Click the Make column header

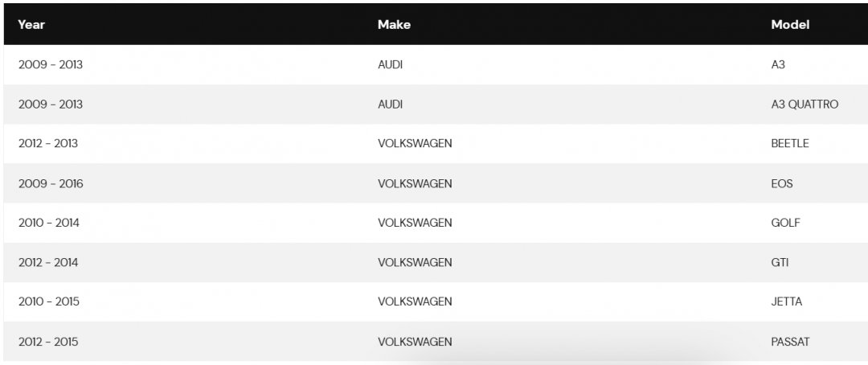coord(394,25)
